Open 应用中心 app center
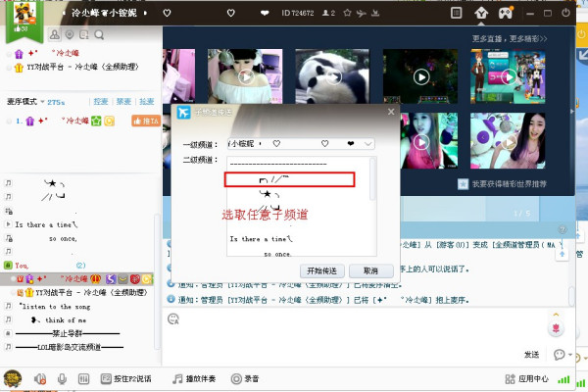 tap(531, 378)
